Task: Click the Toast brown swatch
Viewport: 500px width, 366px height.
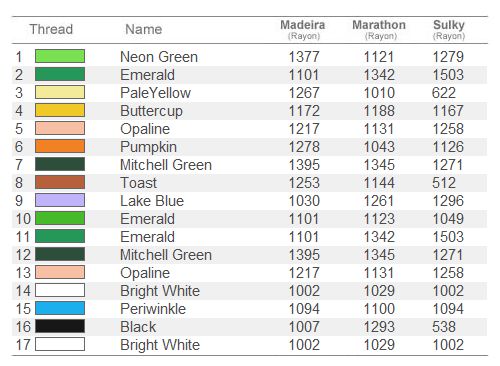Action: [x=60, y=182]
